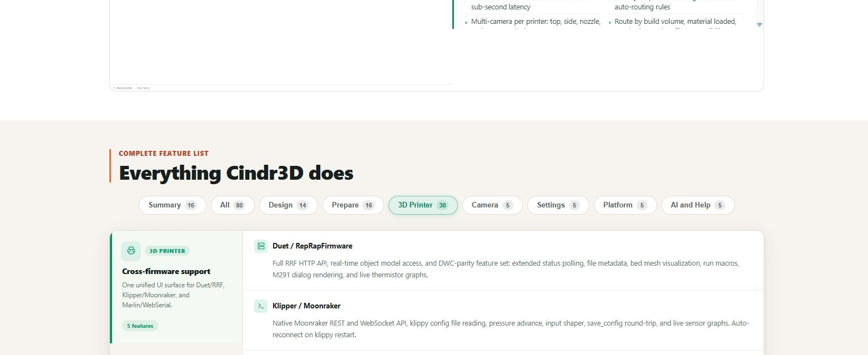Click the Full RRF HTTP API description
The width and height of the screenshot is (868, 355).
tap(506, 269)
